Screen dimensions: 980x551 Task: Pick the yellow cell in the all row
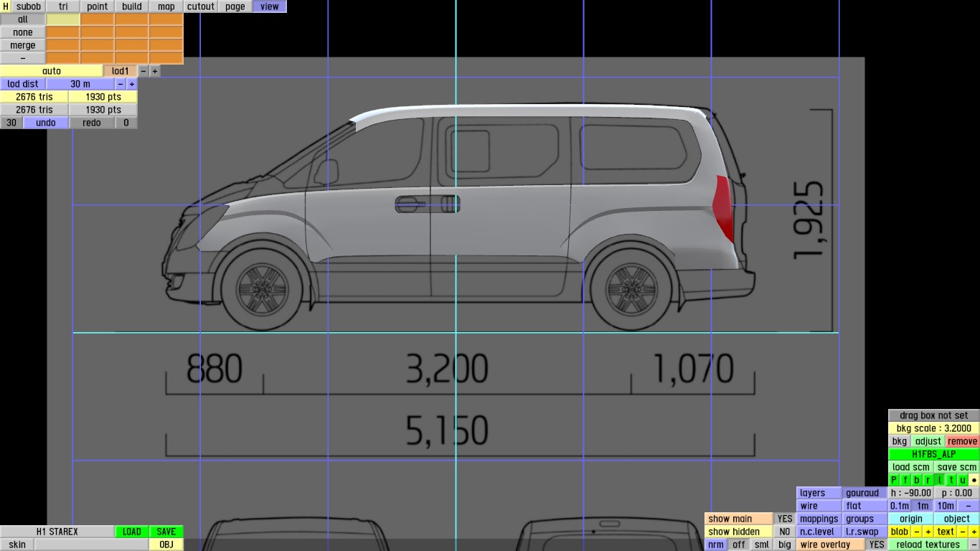tap(63, 19)
